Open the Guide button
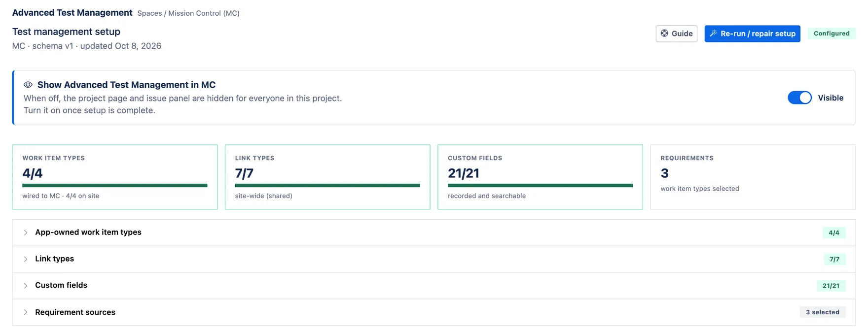Screen dimensions: 868x333 [x=676, y=33]
